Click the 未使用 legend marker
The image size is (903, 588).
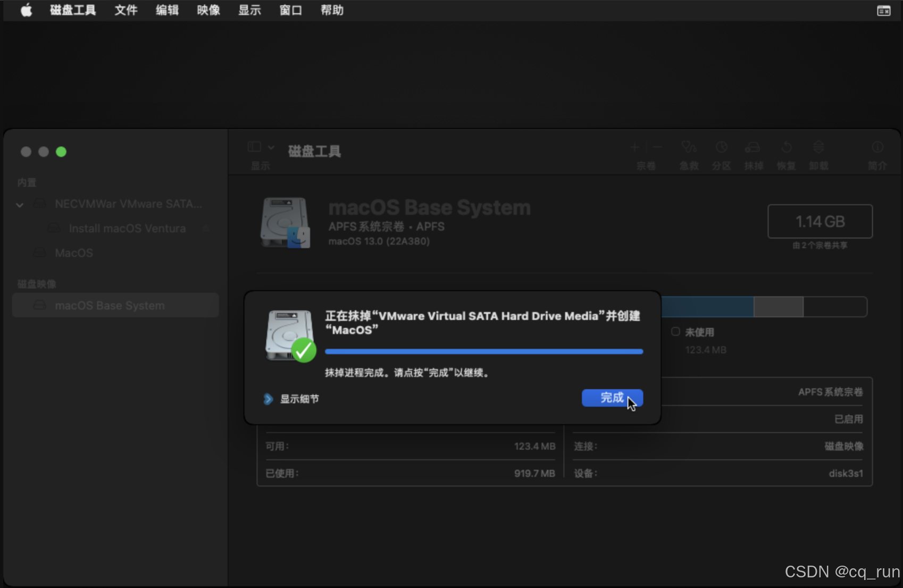click(675, 332)
